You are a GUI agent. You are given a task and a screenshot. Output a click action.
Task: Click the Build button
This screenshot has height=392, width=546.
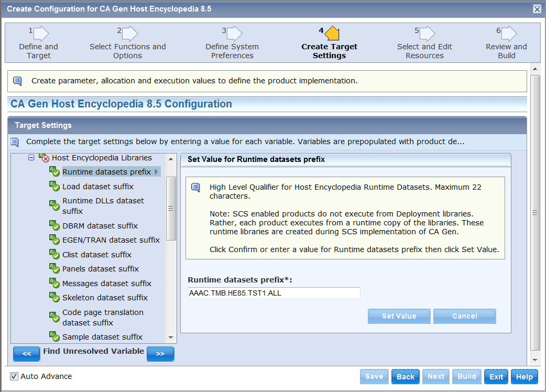(x=466, y=377)
